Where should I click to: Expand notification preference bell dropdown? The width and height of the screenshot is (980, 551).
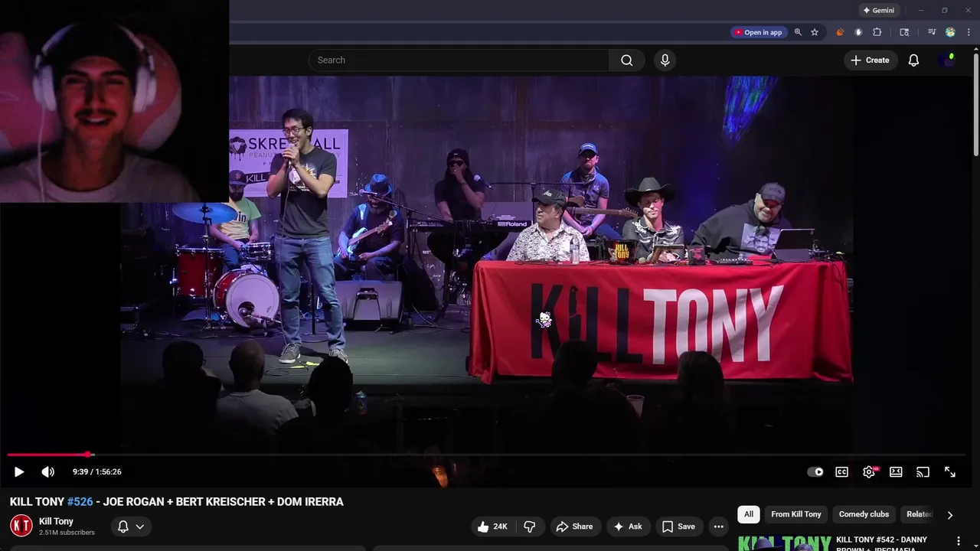pos(131,527)
